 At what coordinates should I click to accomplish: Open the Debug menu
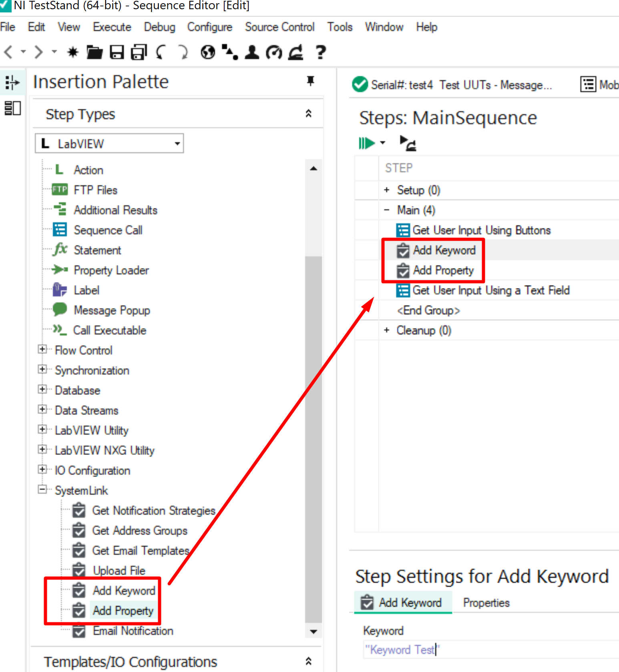coord(159,27)
